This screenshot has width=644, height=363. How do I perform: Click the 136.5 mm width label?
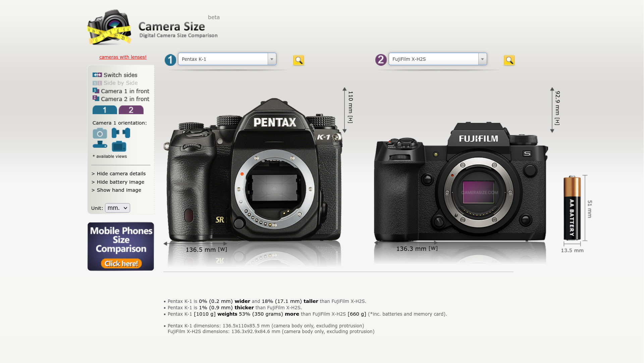(x=206, y=249)
